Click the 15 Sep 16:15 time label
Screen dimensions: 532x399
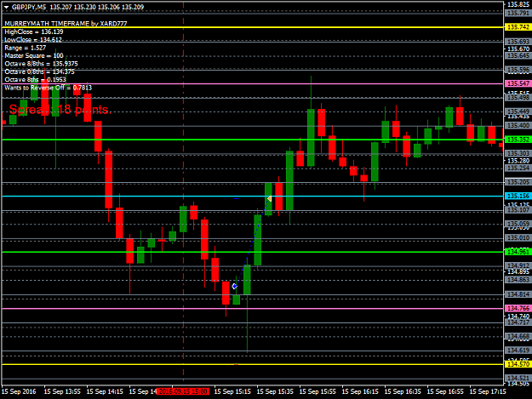[x=360, y=391]
